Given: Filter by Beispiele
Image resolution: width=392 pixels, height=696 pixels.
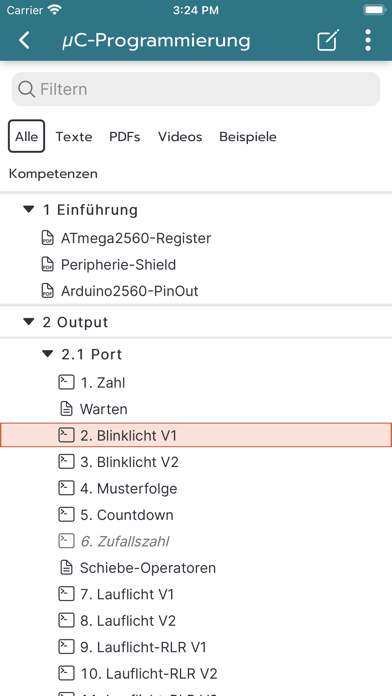Looking at the screenshot, I should point(248,137).
